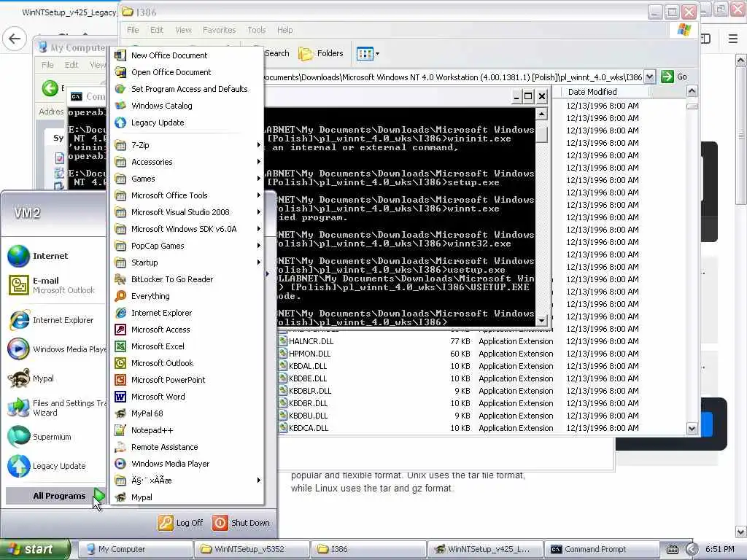Open Tools menu in I386 window
Image resolution: width=747 pixels, height=560 pixels.
pos(256,30)
